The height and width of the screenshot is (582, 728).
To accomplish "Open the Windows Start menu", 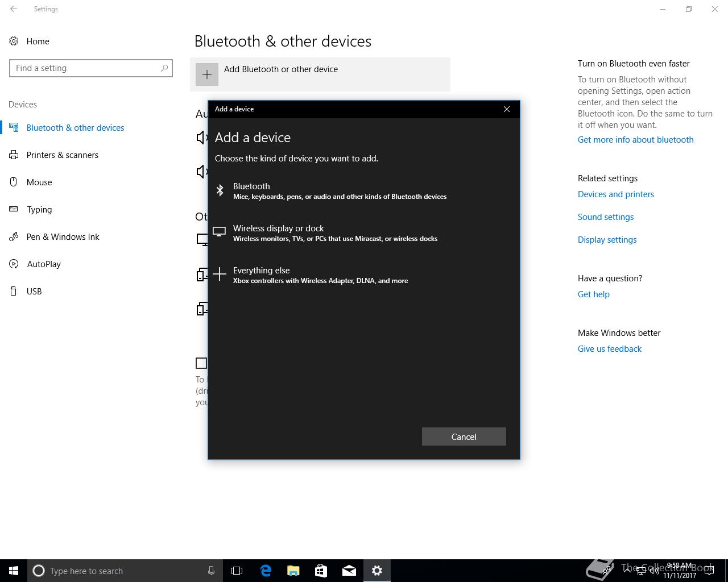I will coord(14,571).
